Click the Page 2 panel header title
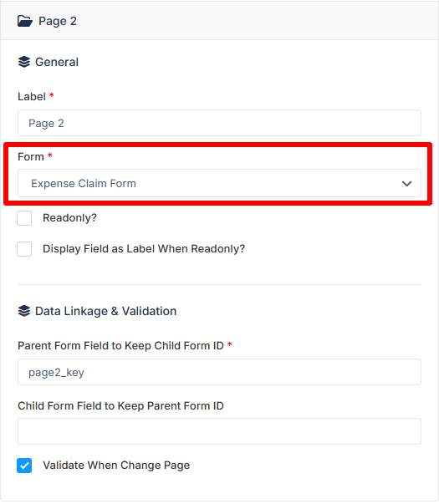The height and width of the screenshot is (504, 439). tap(58, 21)
